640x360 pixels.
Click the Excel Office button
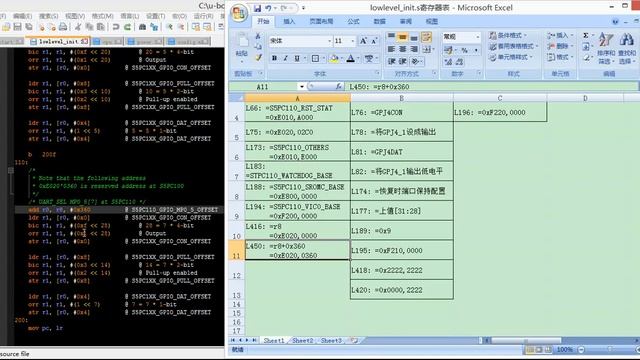pyautogui.click(x=239, y=13)
